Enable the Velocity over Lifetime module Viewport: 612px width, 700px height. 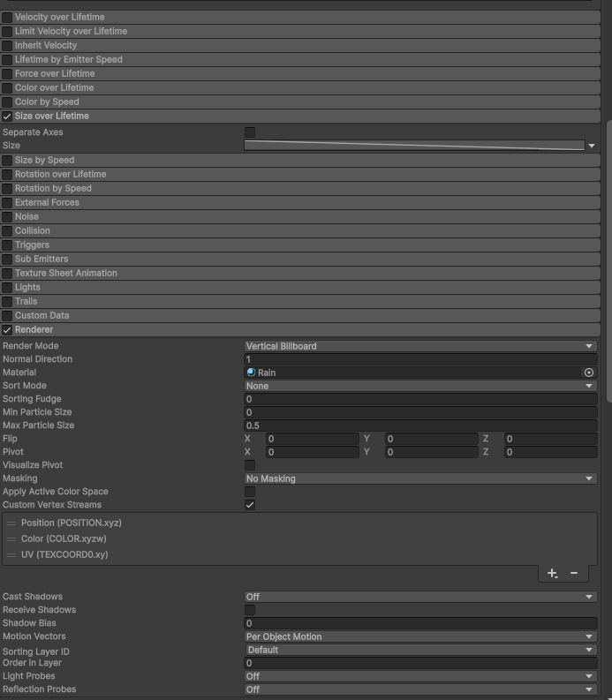click(x=7, y=18)
